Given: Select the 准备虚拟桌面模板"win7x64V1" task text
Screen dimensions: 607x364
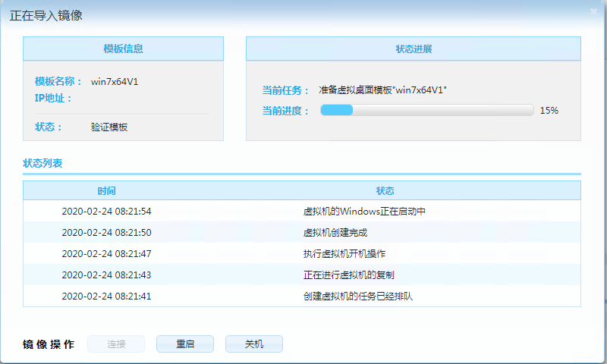Looking at the screenshot, I should click(382, 90).
